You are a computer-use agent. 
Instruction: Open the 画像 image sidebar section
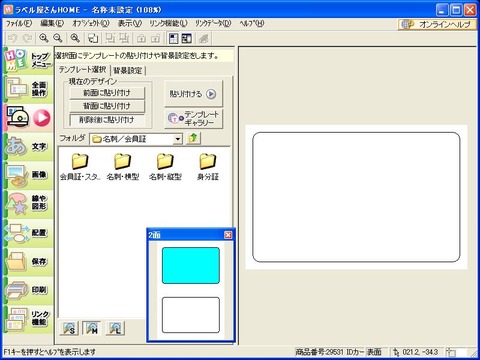coord(28,175)
